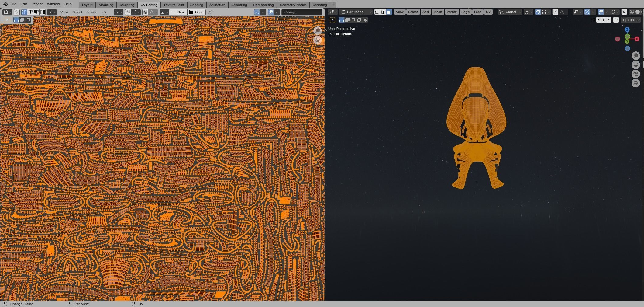Click 3D viewport zoom gizmo

coord(635,56)
